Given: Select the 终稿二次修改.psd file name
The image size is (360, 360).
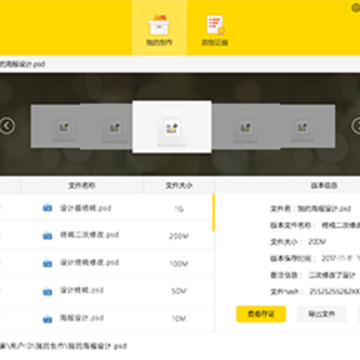Looking at the screenshot, I should 89,235.
